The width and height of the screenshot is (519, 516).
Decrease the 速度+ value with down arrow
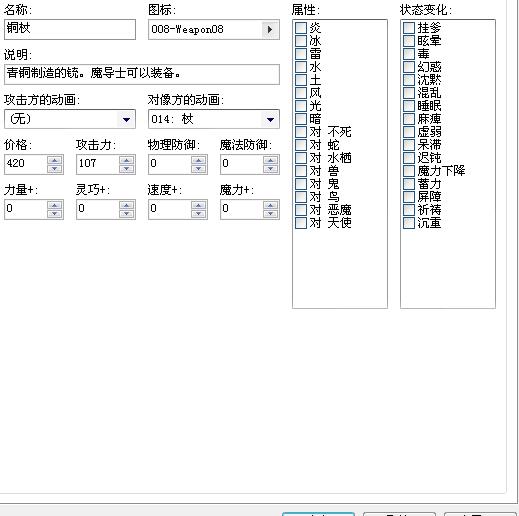[199, 214]
